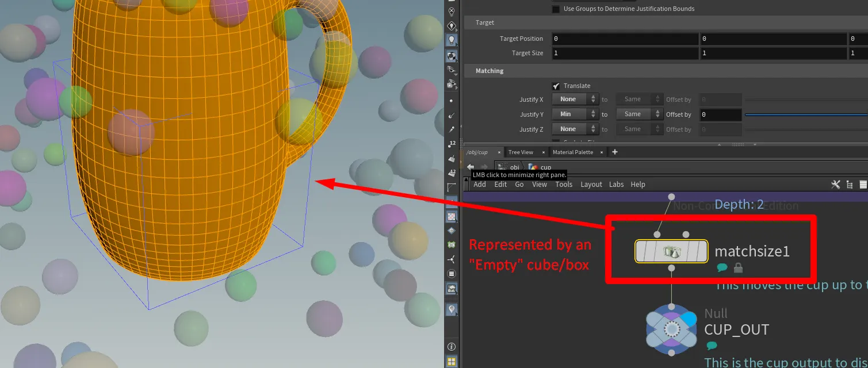Screen dimensions: 868x368
Task: Open the Justify Y Min dropdown
Action: pyautogui.click(x=575, y=114)
